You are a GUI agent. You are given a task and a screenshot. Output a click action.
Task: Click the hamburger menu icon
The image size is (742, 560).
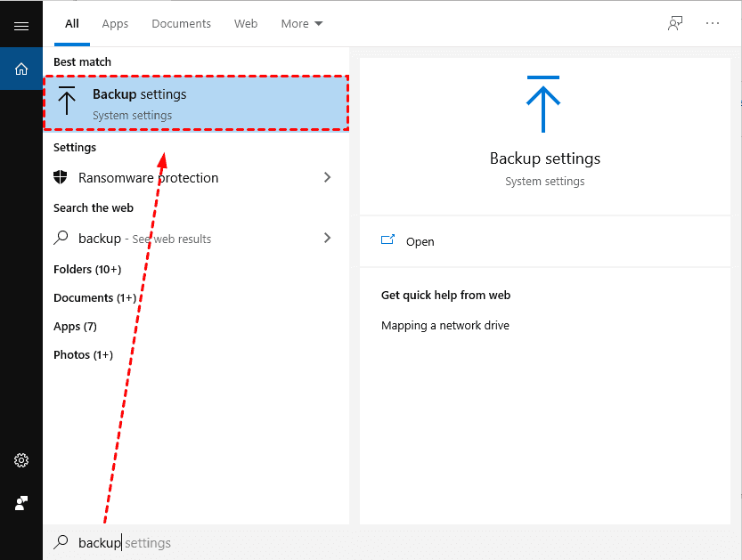(21, 26)
